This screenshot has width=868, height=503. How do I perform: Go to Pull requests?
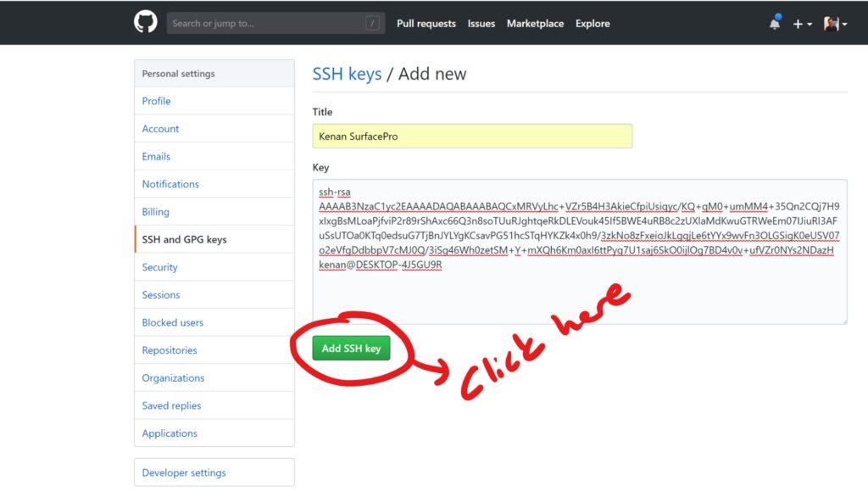426,24
